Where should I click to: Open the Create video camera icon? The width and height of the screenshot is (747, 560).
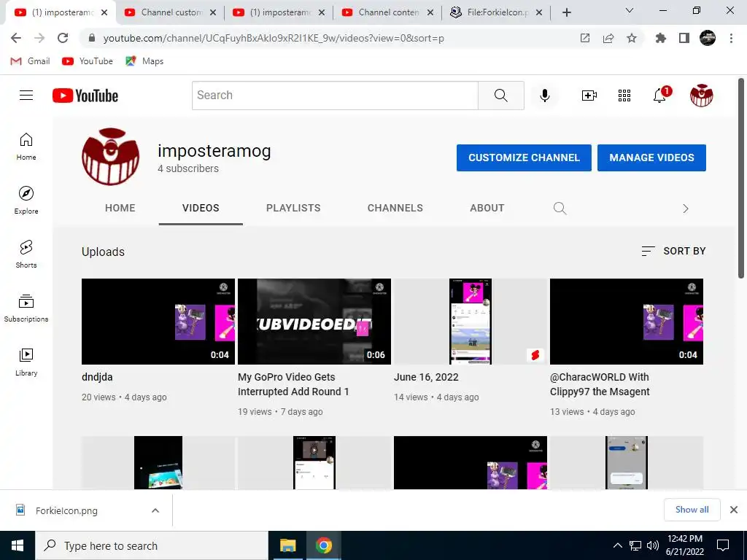tap(589, 96)
